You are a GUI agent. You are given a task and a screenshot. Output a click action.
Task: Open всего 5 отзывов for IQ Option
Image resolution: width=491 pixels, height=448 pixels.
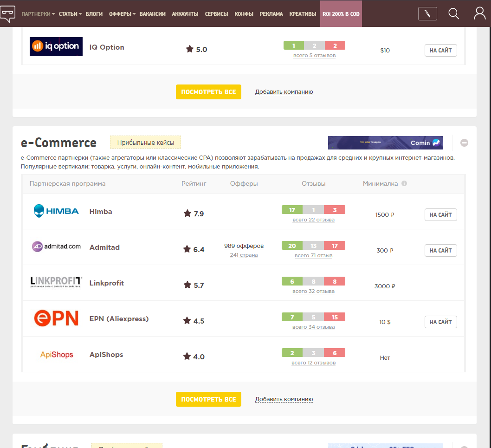point(314,55)
